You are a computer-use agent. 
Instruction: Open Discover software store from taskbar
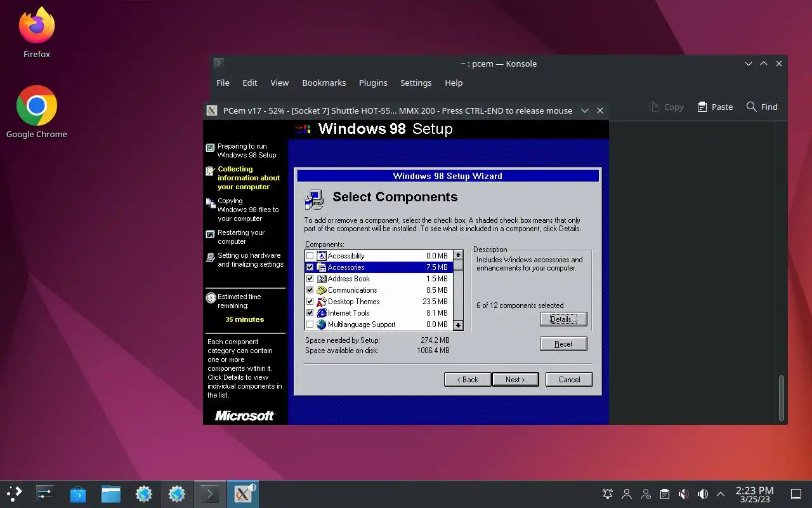click(77, 493)
